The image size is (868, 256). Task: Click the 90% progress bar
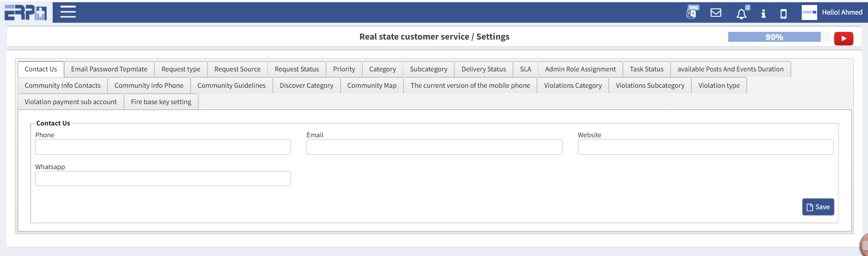774,37
